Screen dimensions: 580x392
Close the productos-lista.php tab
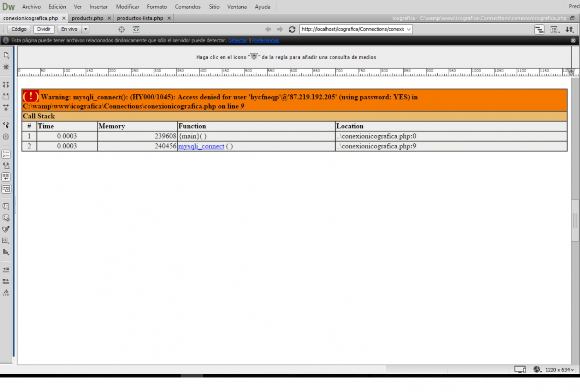[169, 18]
